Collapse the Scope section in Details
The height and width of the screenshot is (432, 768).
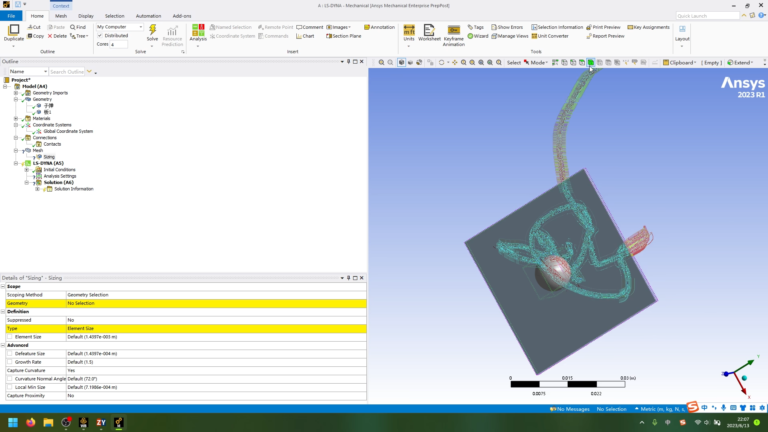click(3, 286)
